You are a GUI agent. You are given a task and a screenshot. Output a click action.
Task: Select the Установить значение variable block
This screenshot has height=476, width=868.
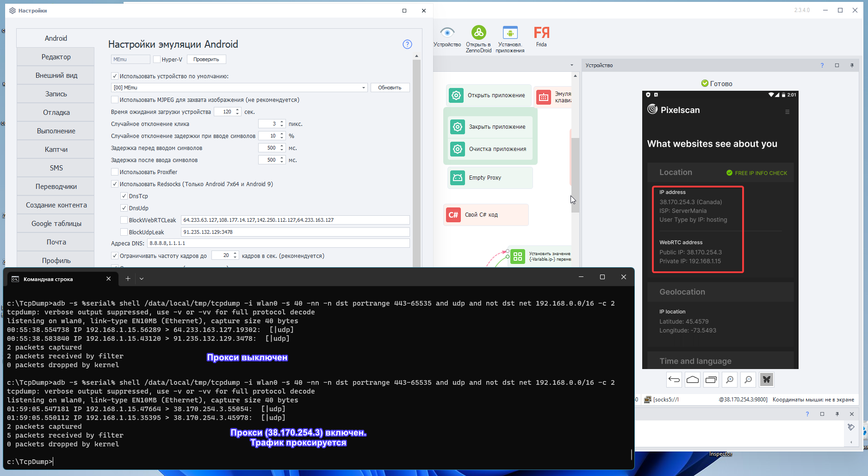click(x=540, y=257)
